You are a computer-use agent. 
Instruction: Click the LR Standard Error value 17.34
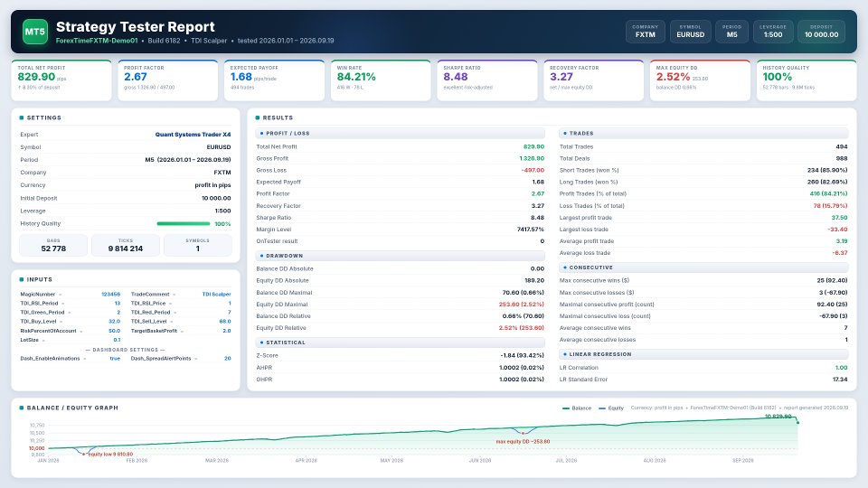point(840,379)
